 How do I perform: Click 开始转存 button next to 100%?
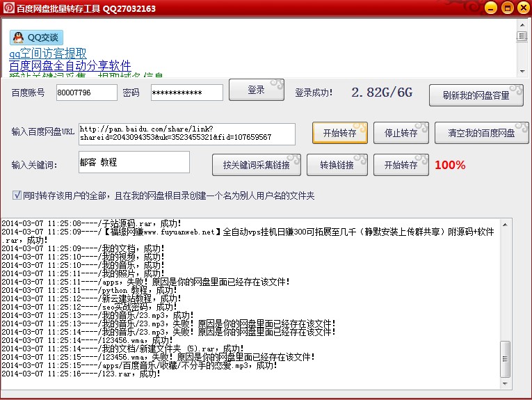[x=401, y=165]
